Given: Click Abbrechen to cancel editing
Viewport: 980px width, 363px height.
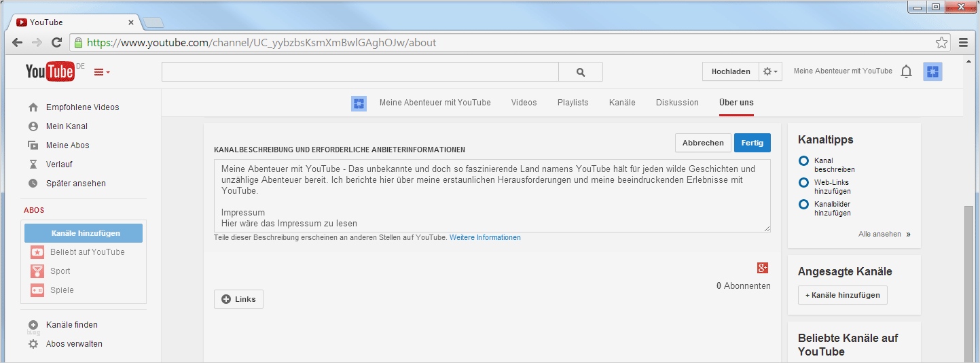Looking at the screenshot, I should pos(703,143).
